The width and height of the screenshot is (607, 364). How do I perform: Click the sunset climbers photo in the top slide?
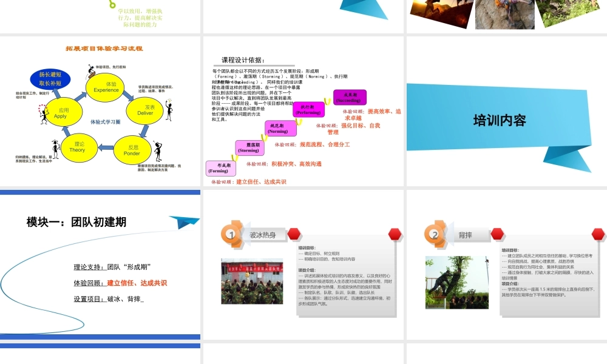tap(442, 13)
